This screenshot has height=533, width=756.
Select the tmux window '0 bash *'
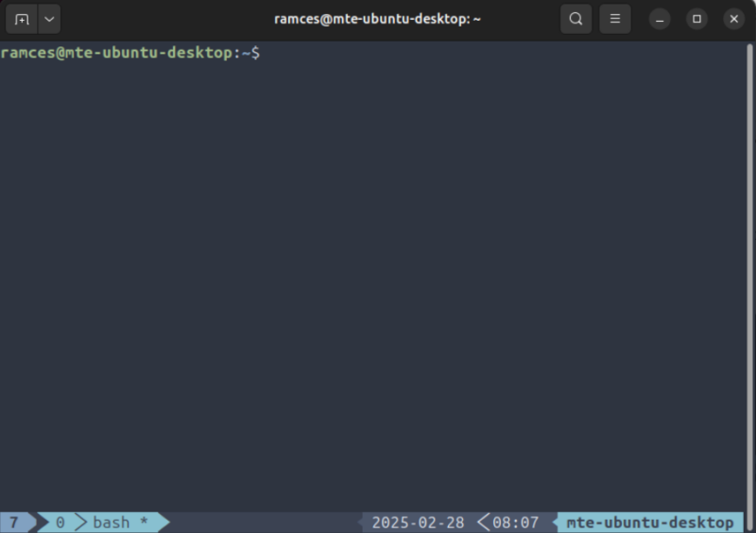tap(102, 523)
